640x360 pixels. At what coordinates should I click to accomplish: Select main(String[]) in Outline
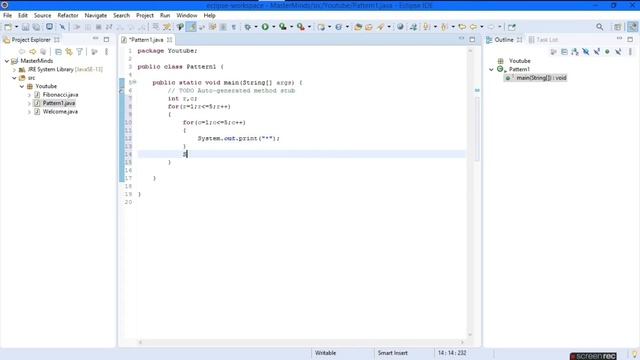coord(541,78)
